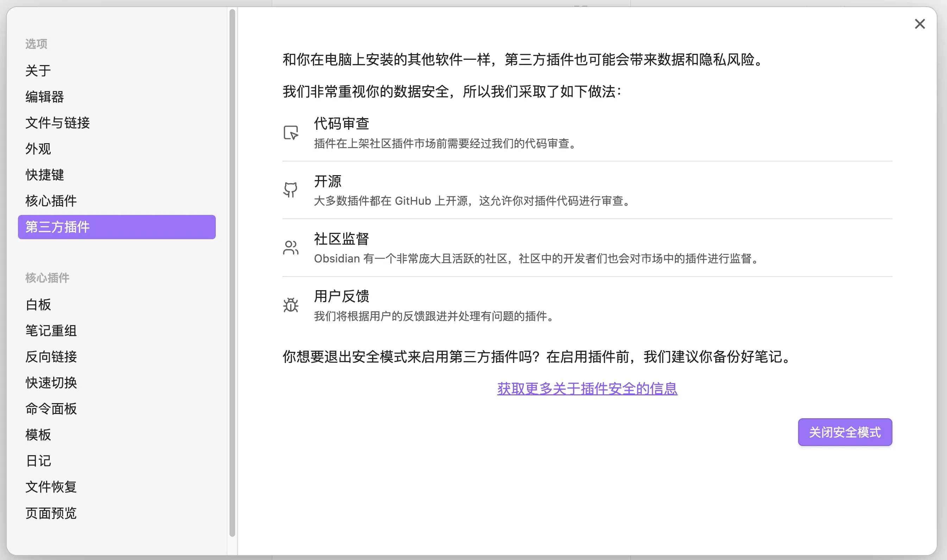This screenshot has width=947, height=560.
Task: Click the community supervision people icon
Action: [x=291, y=248]
